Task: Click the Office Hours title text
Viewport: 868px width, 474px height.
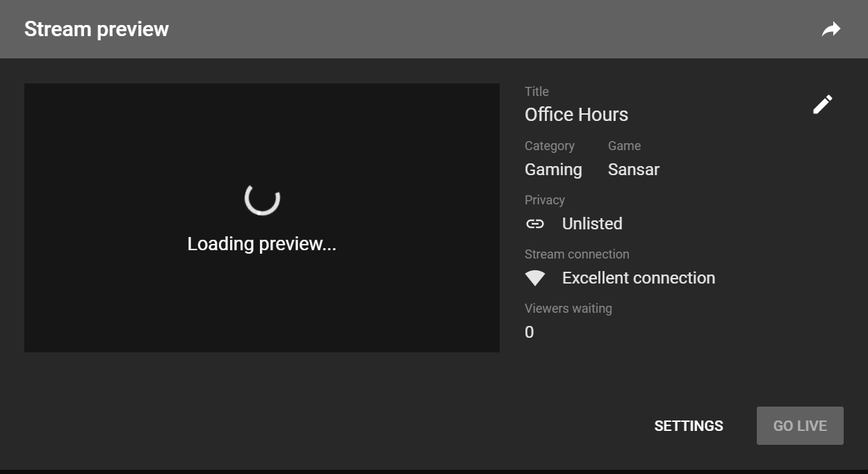Action: pyautogui.click(x=576, y=114)
